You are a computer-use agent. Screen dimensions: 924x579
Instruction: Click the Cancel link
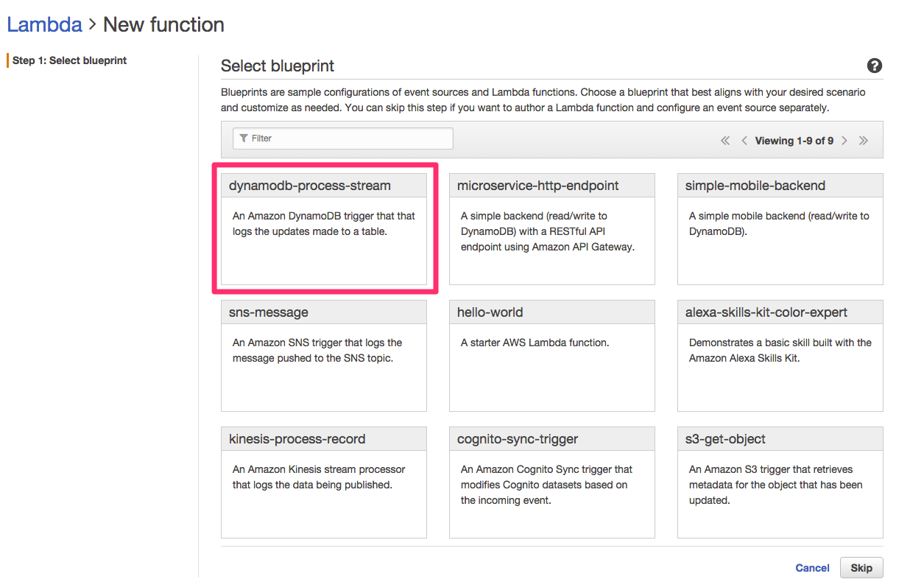[812, 567]
